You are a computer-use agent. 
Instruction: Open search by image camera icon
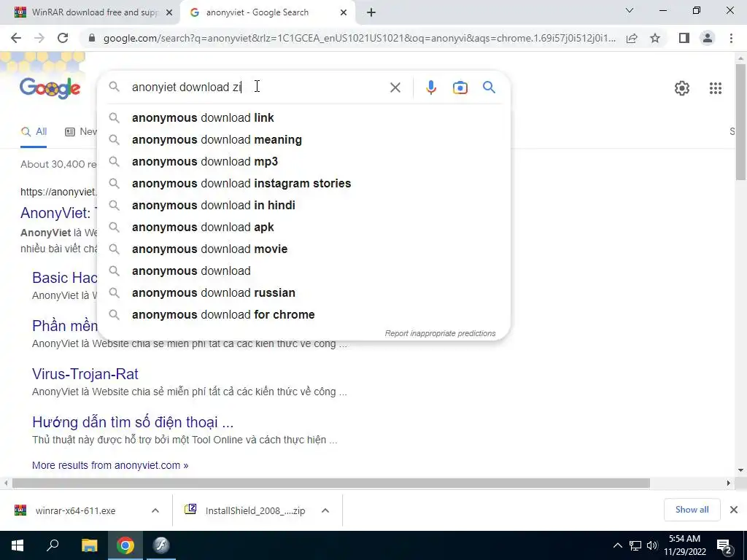pyautogui.click(x=460, y=87)
